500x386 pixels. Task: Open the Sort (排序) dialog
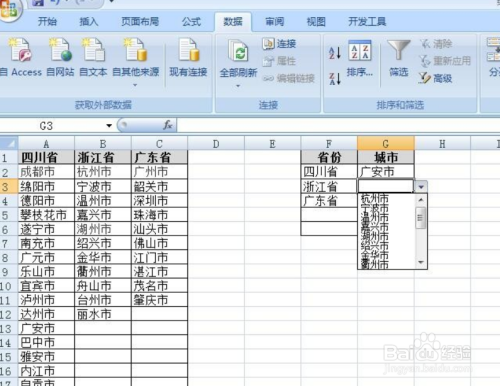(360, 58)
